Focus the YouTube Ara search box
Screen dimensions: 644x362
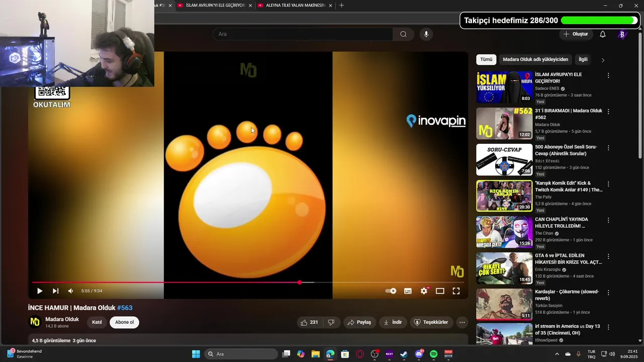303,34
